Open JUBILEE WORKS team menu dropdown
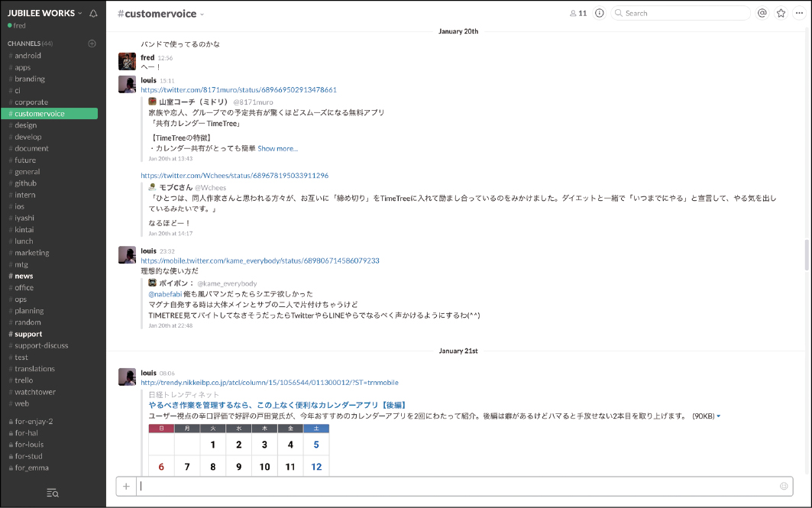 click(x=45, y=13)
